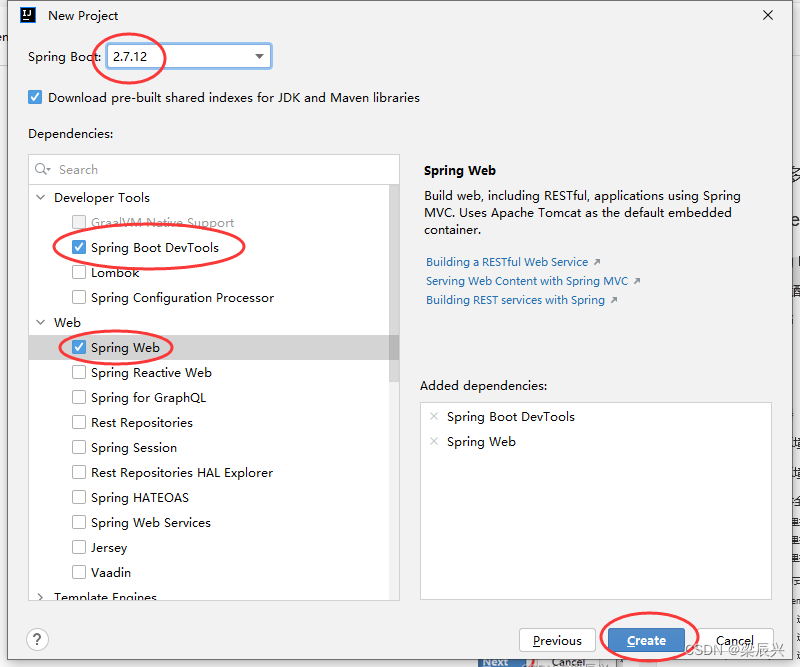Screen dimensions: 800x667
Task: Toggle Download pre-built shared indexes checkbox
Action: pyautogui.click(x=35, y=97)
